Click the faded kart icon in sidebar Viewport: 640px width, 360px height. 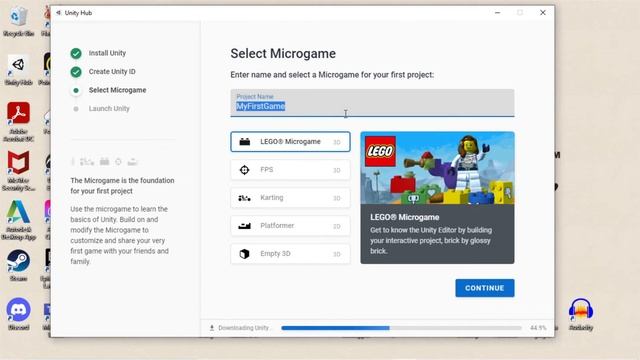tap(87, 162)
